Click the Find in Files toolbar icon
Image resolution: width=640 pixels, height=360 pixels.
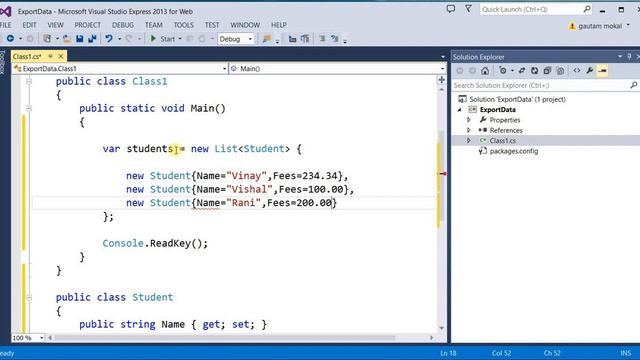267,39
